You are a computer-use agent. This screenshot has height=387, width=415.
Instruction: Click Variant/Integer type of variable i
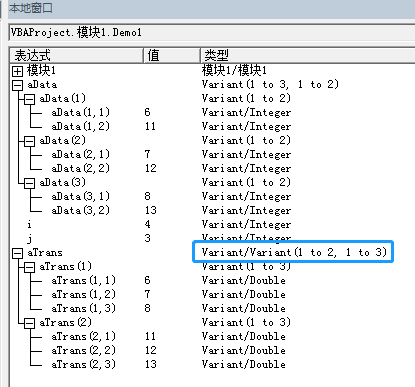click(x=246, y=224)
